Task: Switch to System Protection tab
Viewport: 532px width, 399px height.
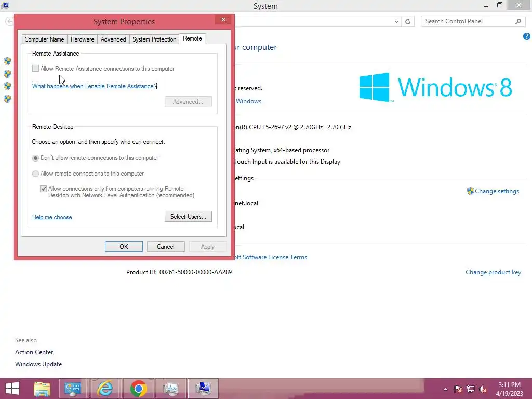Action: 154,39
